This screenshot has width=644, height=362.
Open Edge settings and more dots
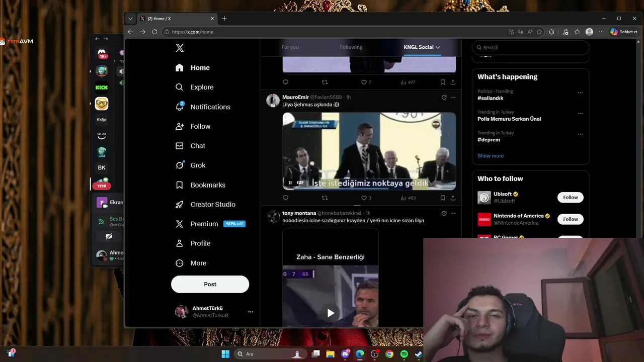tap(601, 32)
